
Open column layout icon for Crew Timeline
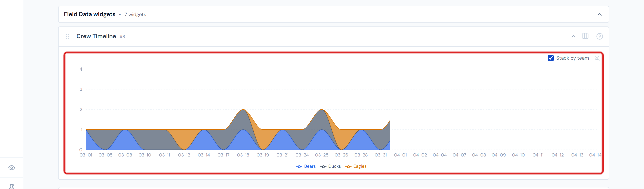pos(585,36)
